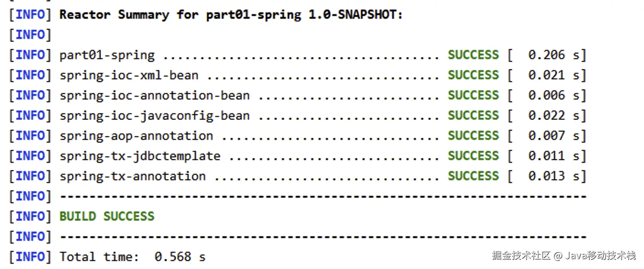Select the part01-spring module line
This screenshot has width=644, height=269.
tap(297, 55)
